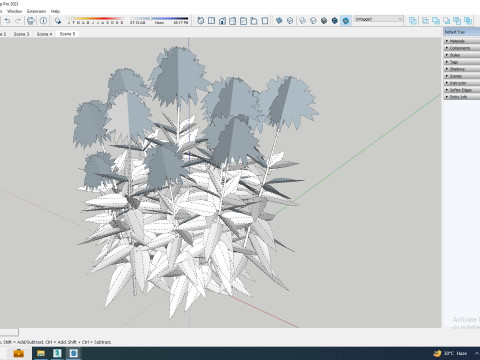Apply the Shaded With Textures style
Screen dimensions: 480x360
(335, 21)
